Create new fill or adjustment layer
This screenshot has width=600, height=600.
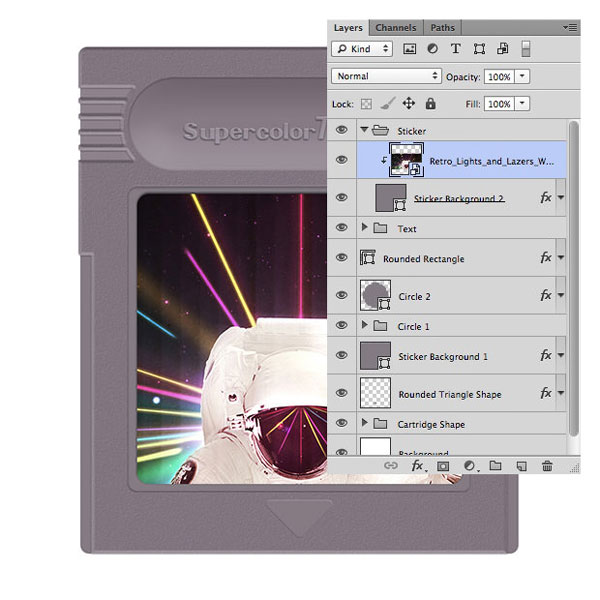coord(470,466)
